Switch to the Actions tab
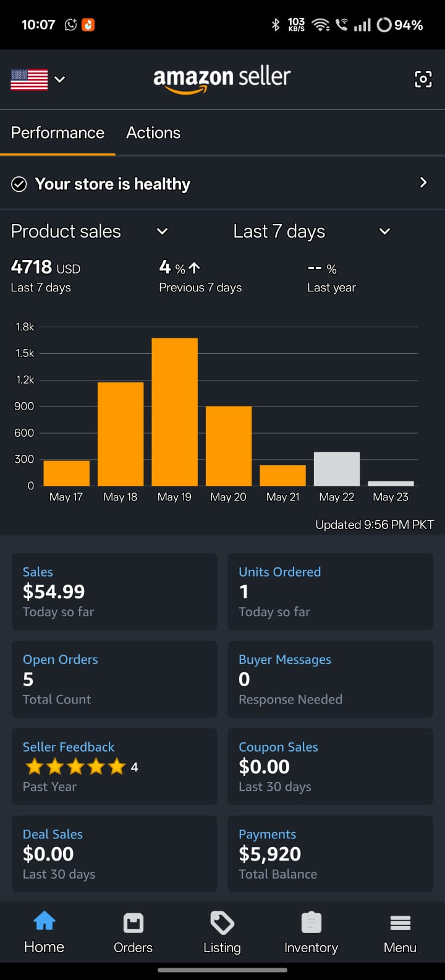This screenshot has width=445, height=980. (153, 133)
